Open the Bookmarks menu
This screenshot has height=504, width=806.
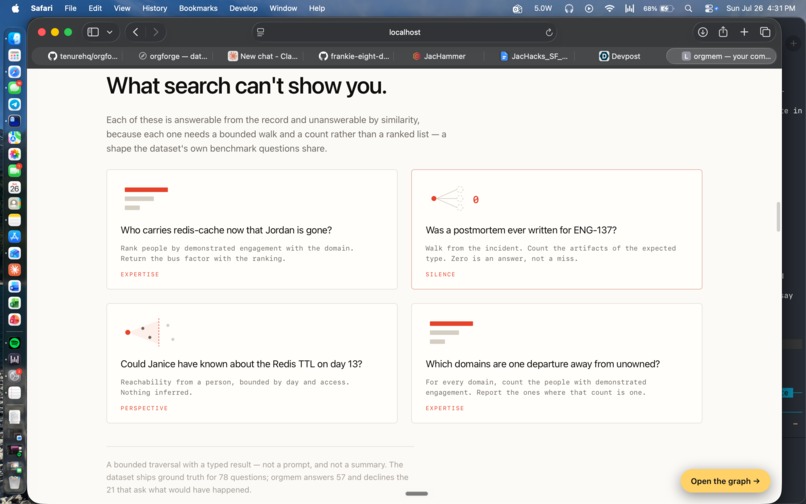tap(198, 8)
